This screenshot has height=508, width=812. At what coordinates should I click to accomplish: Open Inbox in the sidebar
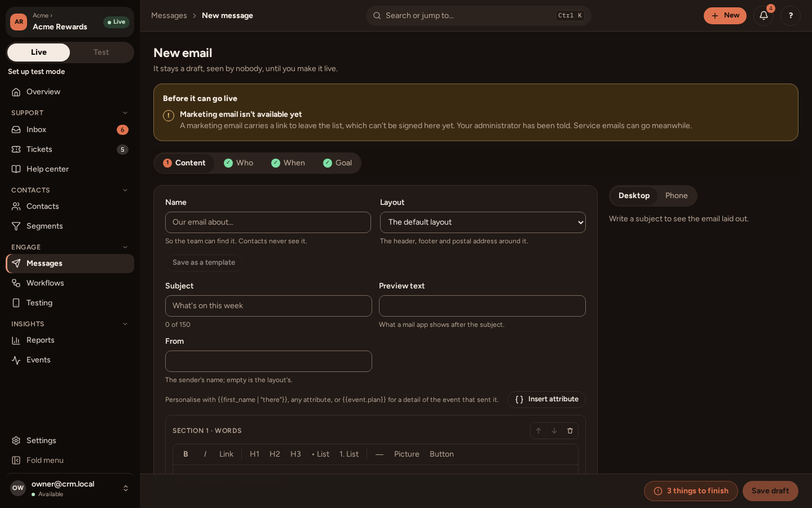pos(70,130)
